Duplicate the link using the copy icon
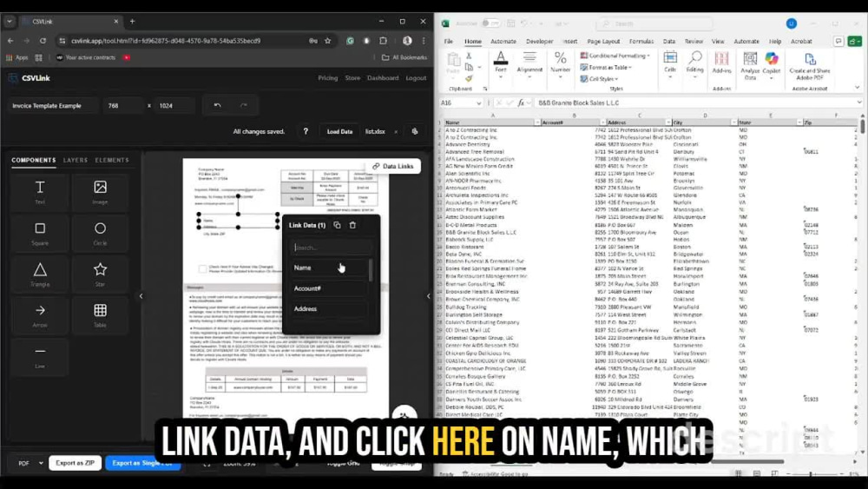 pyautogui.click(x=337, y=225)
